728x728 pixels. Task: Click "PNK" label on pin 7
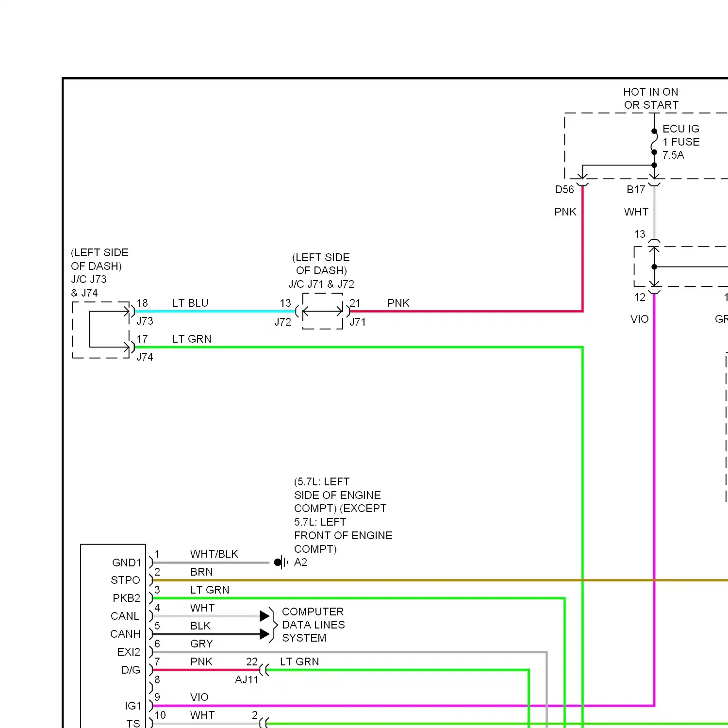(x=201, y=662)
